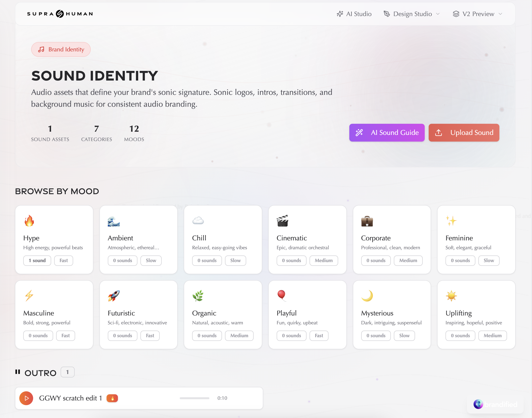Viewport: 532px width, 418px height.
Task: Click the briefcase icon on the Corporate card
Action: tap(367, 221)
